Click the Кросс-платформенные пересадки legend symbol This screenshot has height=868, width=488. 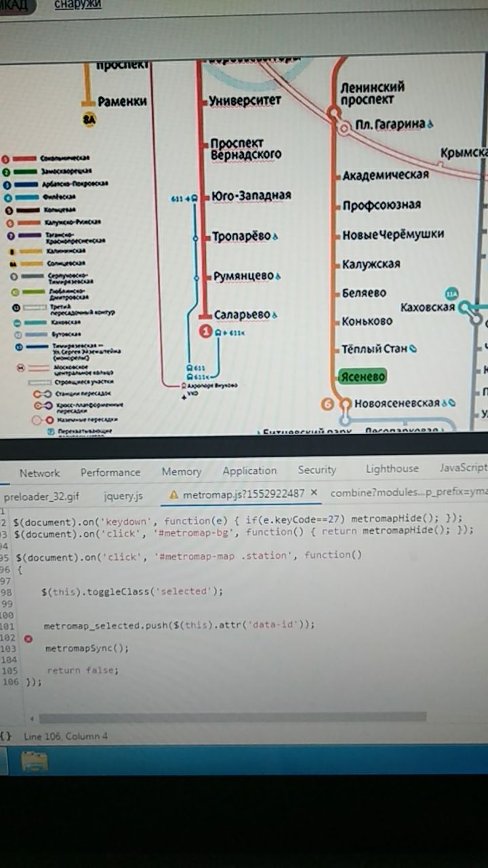(x=43, y=406)
